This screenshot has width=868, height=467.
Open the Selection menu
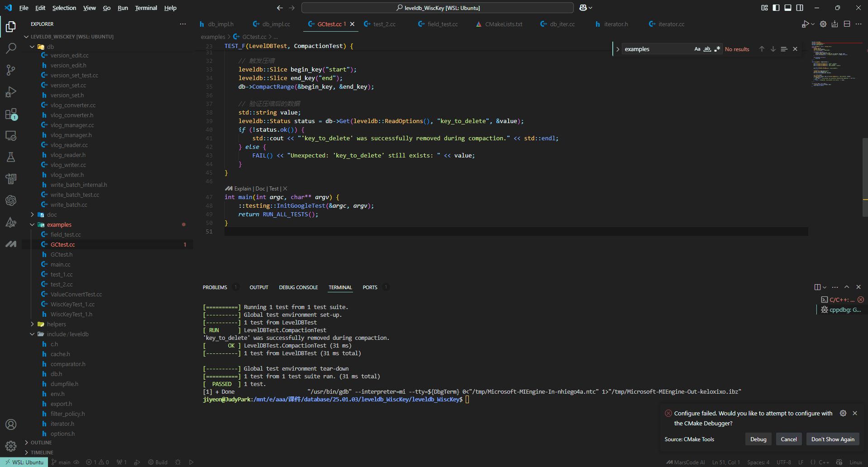(64, 8)
